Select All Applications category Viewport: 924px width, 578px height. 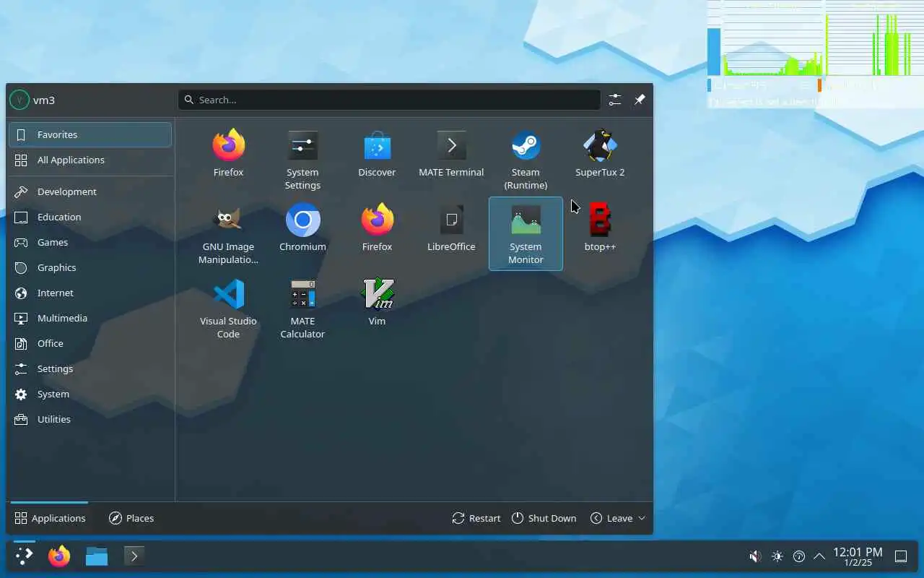[90, 160]
